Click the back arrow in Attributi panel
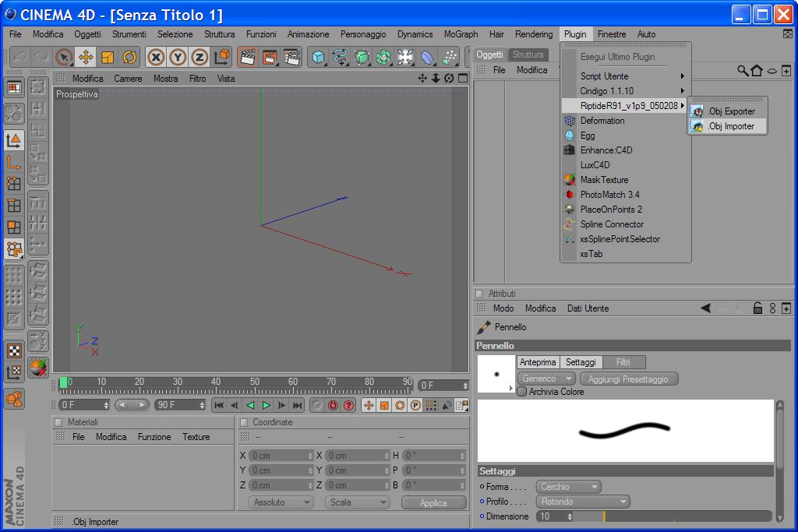This screenshot has height=532, width=798. 705,308
